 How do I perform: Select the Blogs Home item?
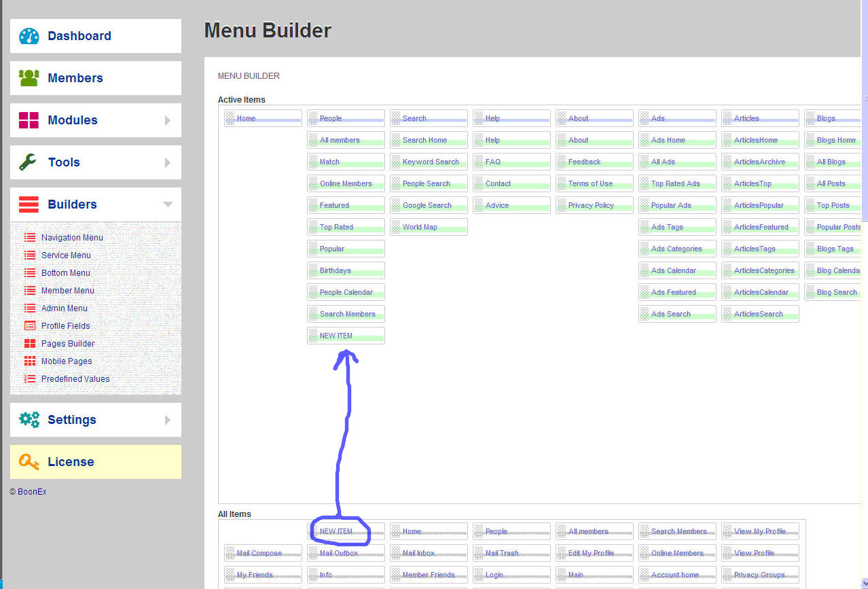[833, 140]
